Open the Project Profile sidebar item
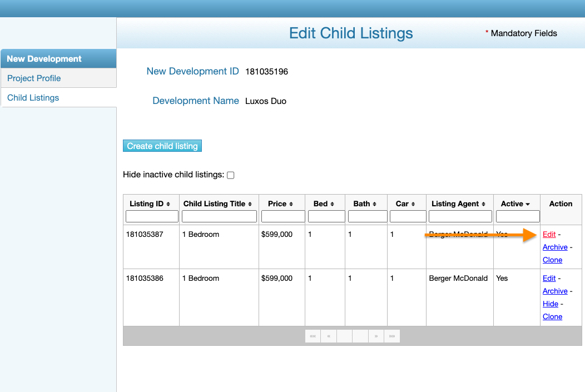Screen dimensions: 585x392 click(x=34, y=78)
